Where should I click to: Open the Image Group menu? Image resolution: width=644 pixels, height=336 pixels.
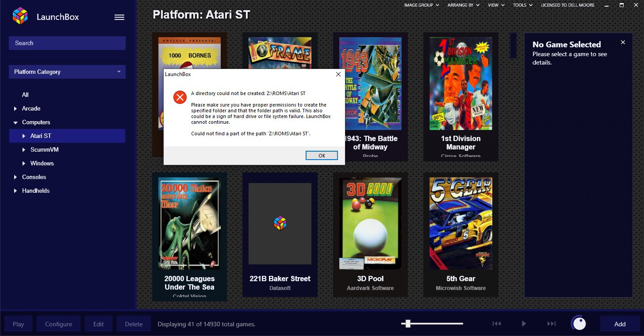(x=422, y=5)
